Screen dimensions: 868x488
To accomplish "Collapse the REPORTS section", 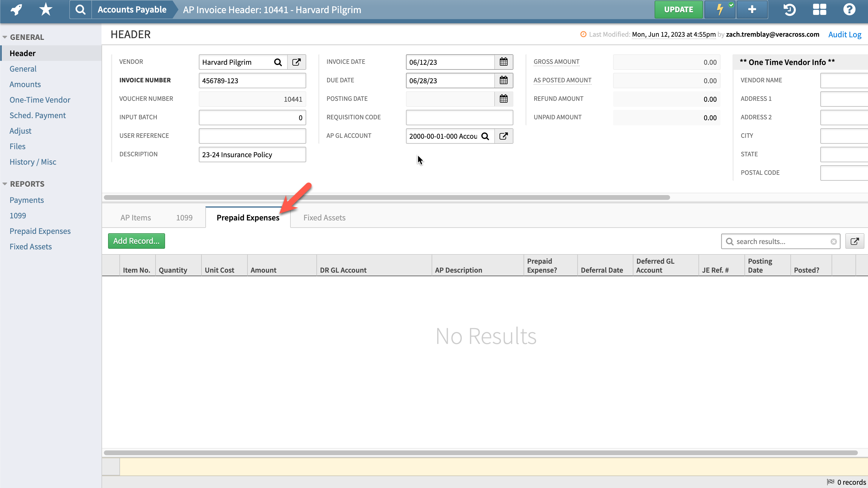I will coord(5,184).
